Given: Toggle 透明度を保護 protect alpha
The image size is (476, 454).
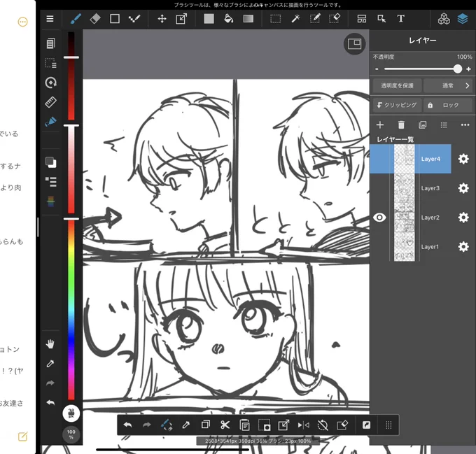Looking at the screenshot, I should coord(397,86).
